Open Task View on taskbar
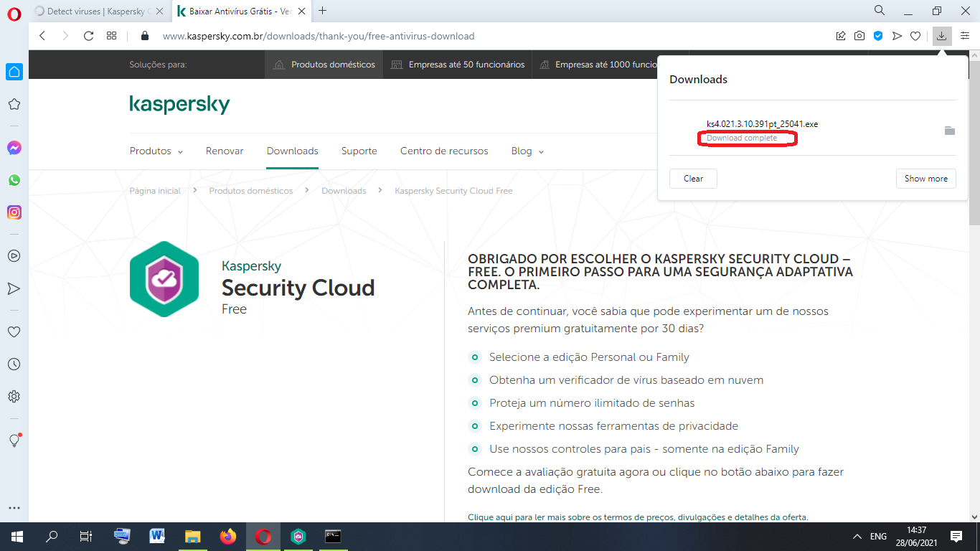The image size is (980, 551). coord(85,537)
